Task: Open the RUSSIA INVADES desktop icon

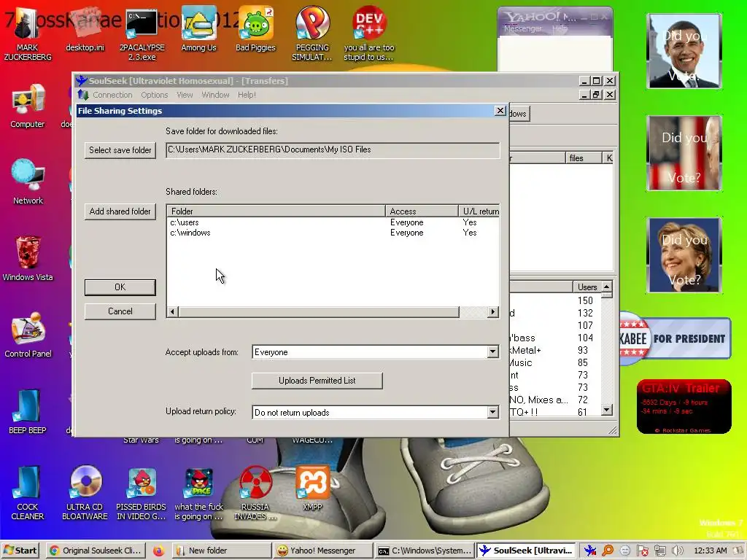Action: pyautogui.click(x=255, y=492)
